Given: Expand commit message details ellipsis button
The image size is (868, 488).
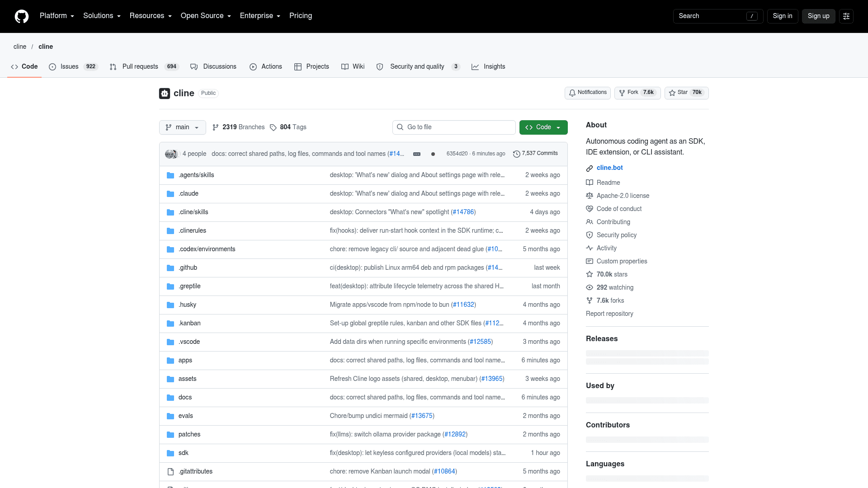Looking at the screenshot, I should point(417,154).
